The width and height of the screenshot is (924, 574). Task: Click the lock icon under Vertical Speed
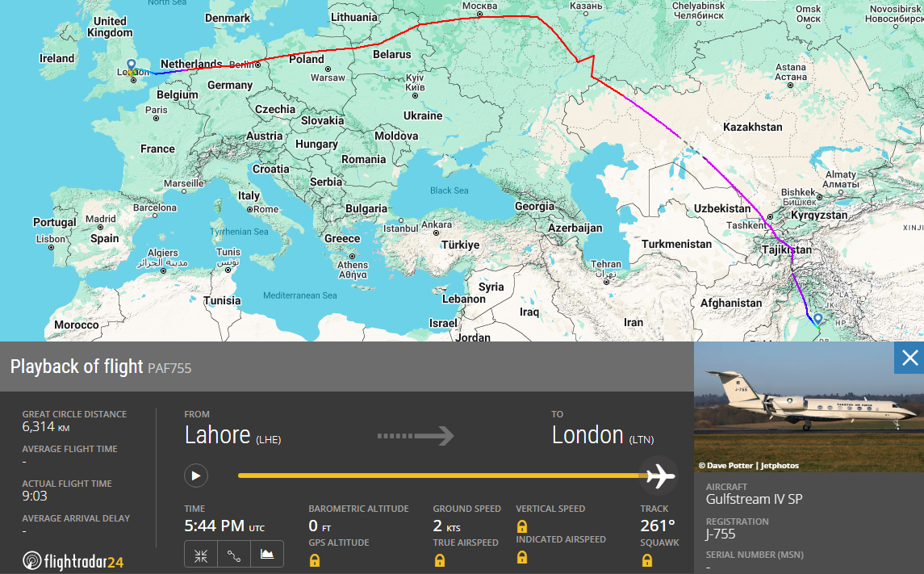(x=522, y=526)
